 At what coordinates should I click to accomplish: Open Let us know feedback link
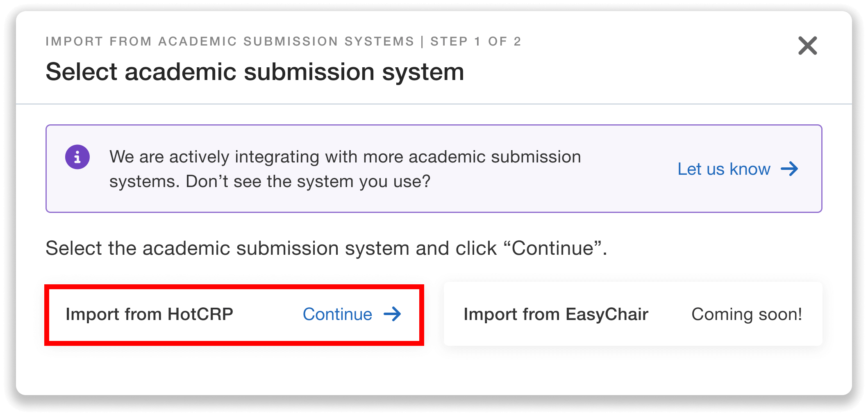(723, 169)
